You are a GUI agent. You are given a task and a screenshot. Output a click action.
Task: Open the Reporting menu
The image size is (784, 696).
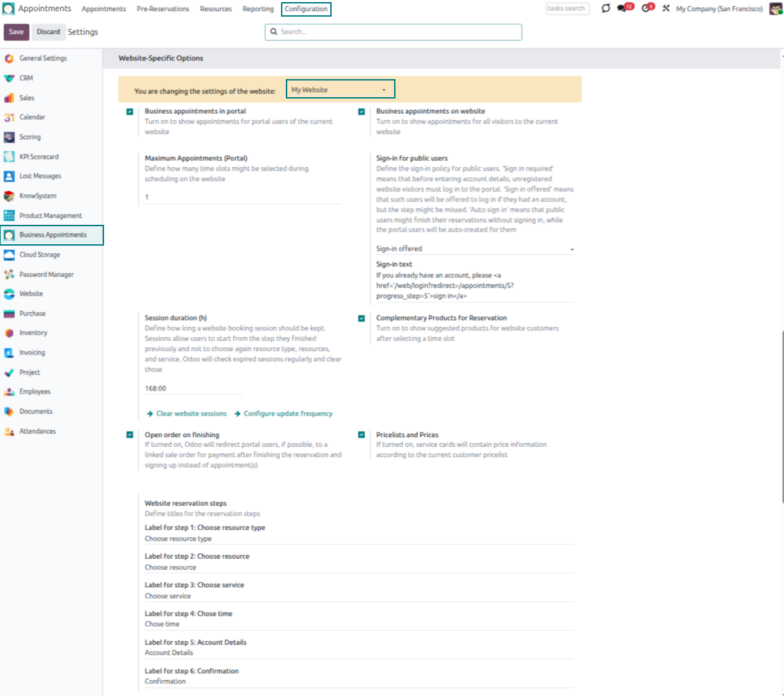(258, 9)
